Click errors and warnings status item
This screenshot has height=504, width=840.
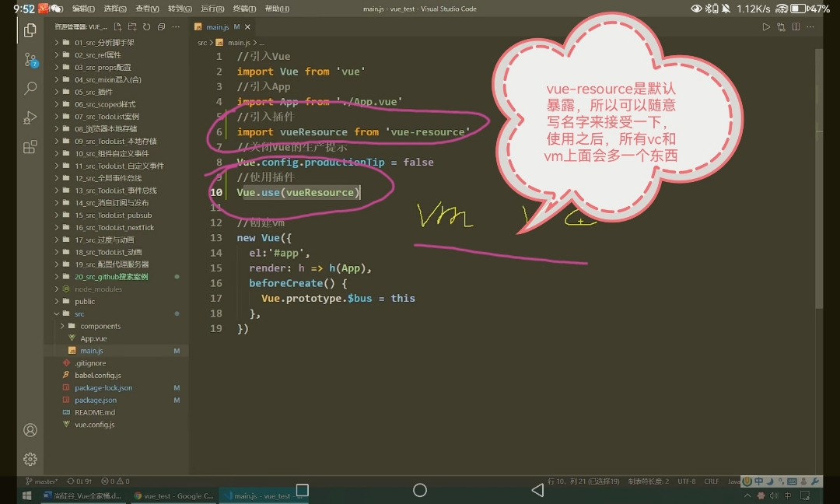tap(115, 481)
